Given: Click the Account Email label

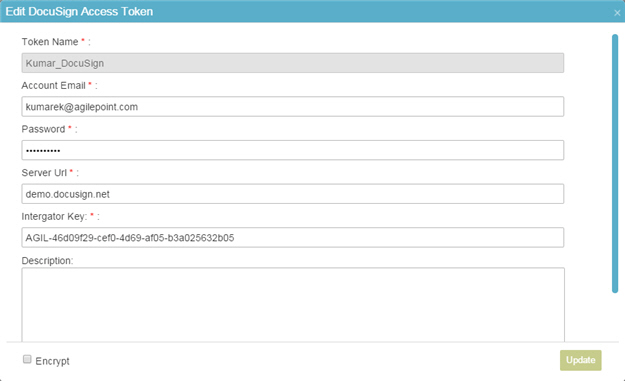Looking at the screenshot, I should (x=53, y=86).
